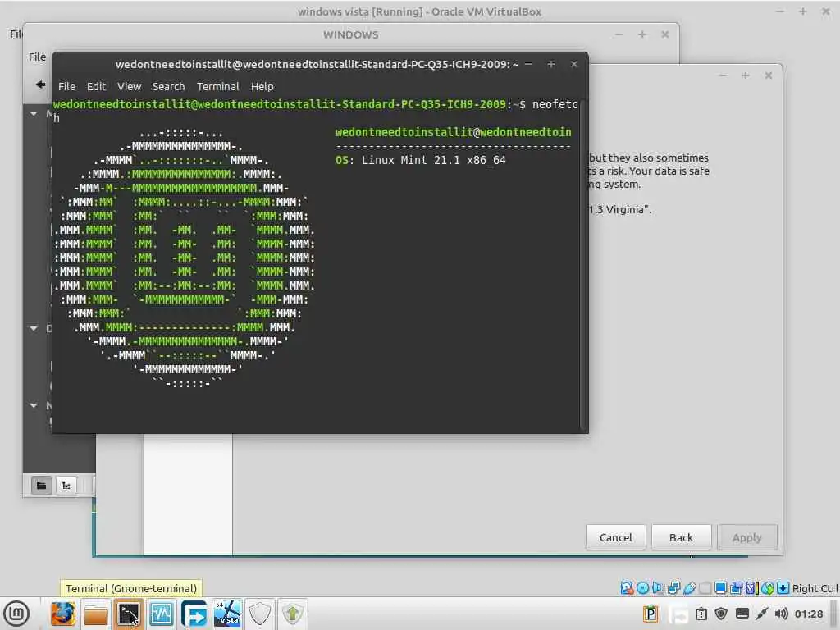Open the volume speaker tray icon

tap(781, 614)
